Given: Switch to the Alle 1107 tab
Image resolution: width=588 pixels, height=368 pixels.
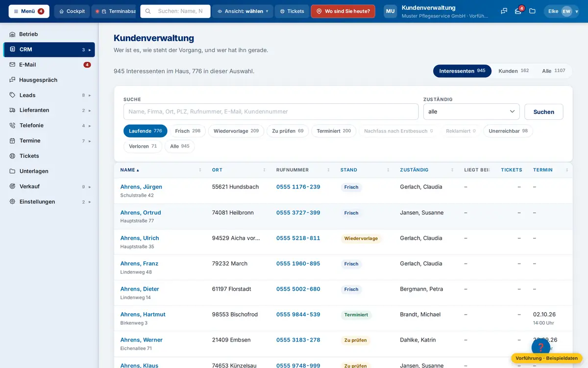Looking at the screenshot, I should click(554, 71).
